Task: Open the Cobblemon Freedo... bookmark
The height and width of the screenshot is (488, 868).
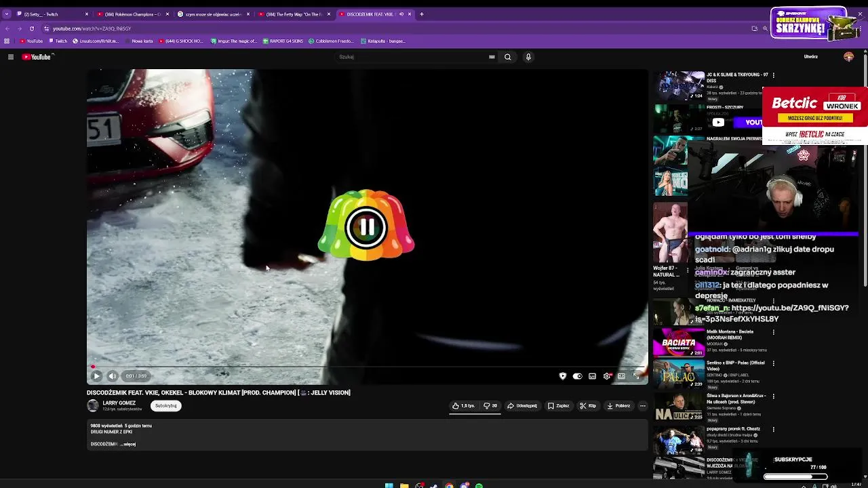Action: pos(331,41)
